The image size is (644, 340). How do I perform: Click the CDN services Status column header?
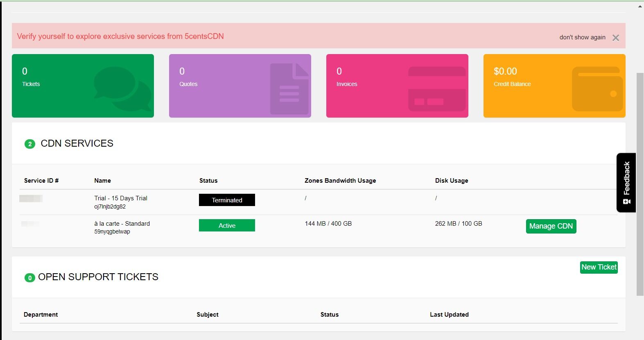point(208,180)
